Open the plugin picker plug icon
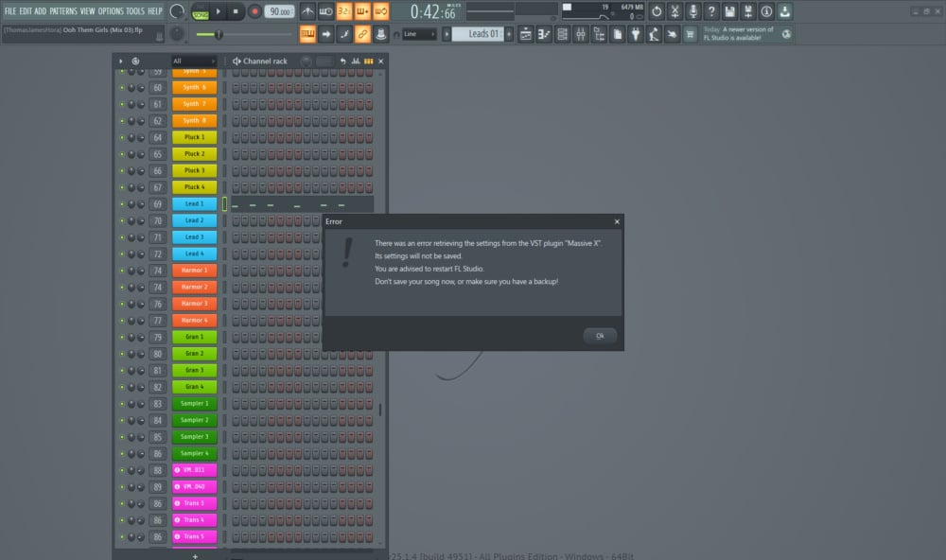The image size is (946, 560). click(x=636, y=34)
